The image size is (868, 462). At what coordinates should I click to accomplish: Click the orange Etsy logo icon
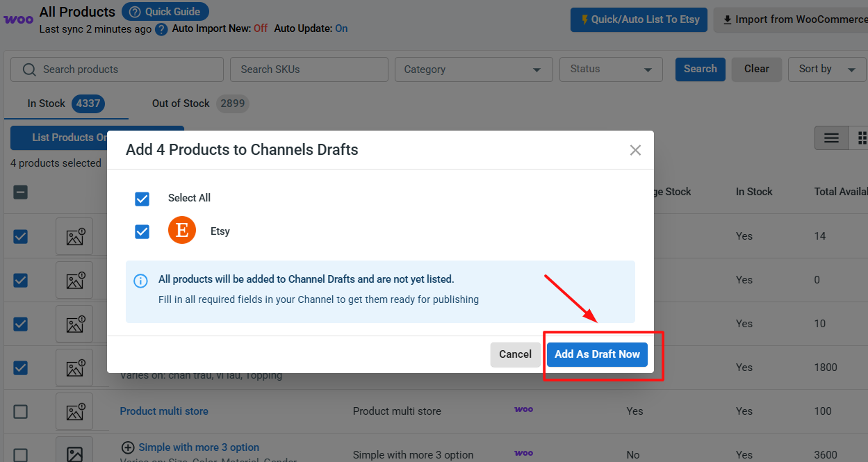(182, 230)
